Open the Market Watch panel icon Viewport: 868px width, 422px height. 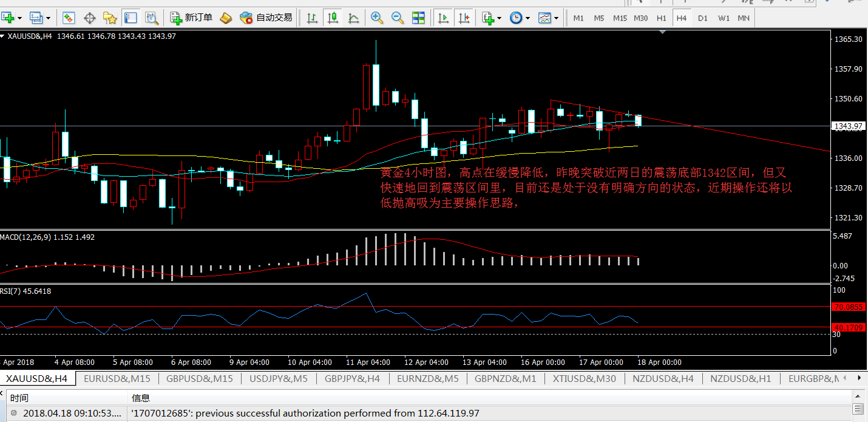tap(68, 18)
